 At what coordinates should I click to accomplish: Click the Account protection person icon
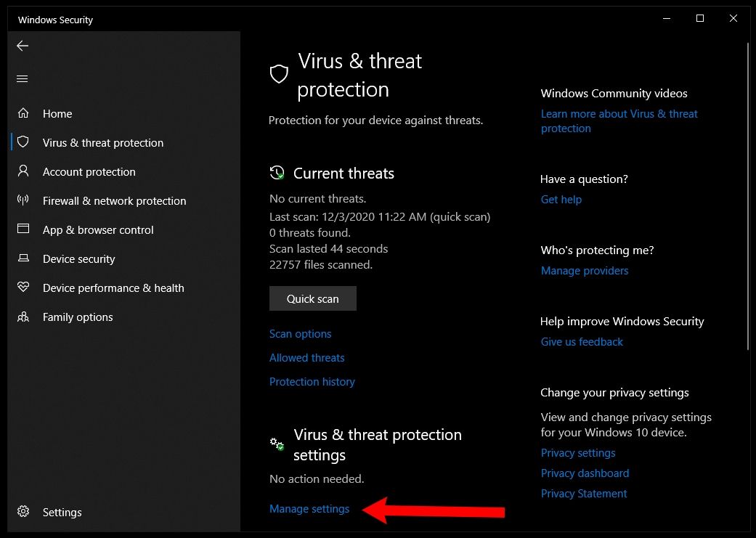tap(23, 171)
